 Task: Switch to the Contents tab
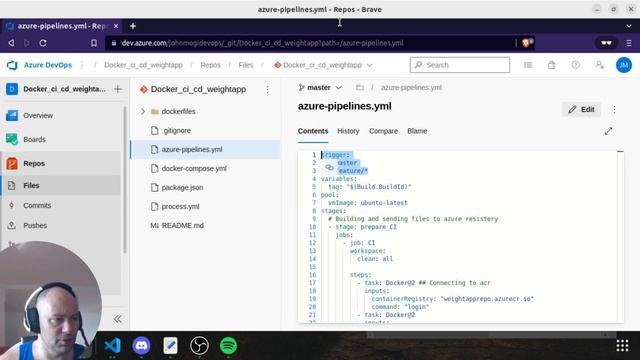point(313,131)
